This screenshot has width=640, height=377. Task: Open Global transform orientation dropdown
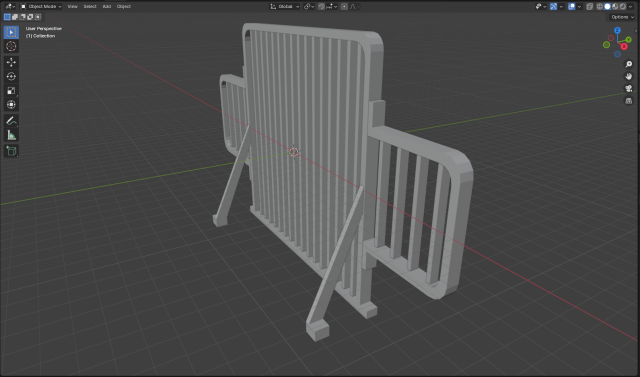(284, 7)
